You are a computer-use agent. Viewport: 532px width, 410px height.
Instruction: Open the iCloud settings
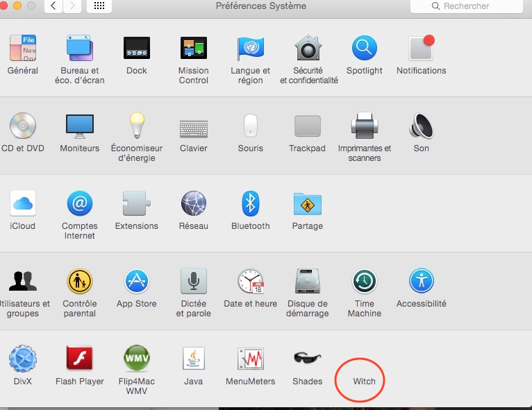click(22, 204)
